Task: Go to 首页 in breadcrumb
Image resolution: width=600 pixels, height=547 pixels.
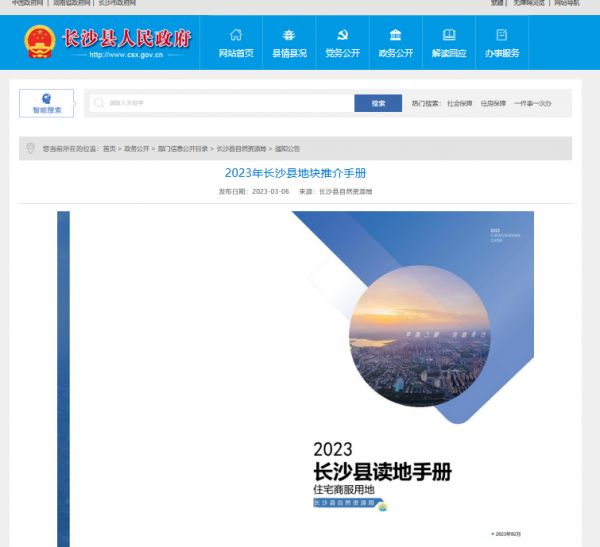Action: pos(109,148)
